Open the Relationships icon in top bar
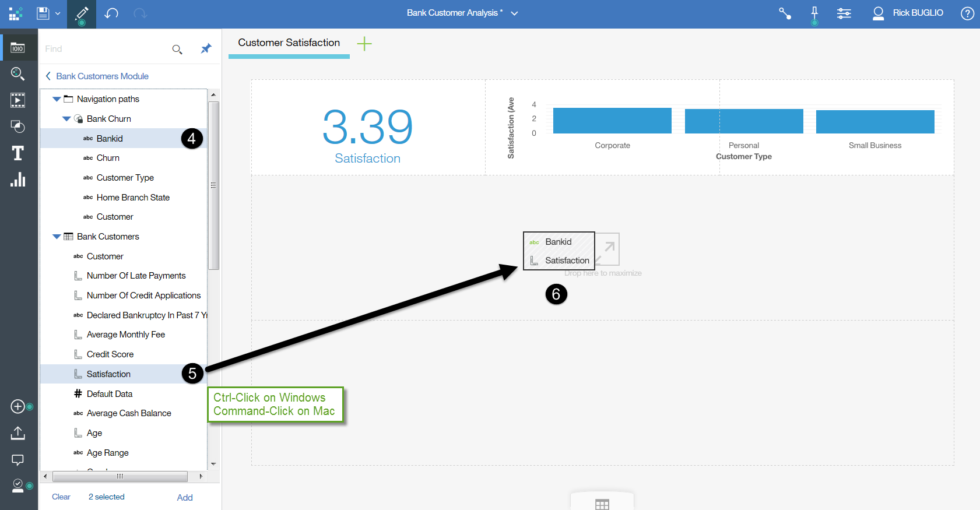Screen dimensions: 980x510 click(785, 13)
